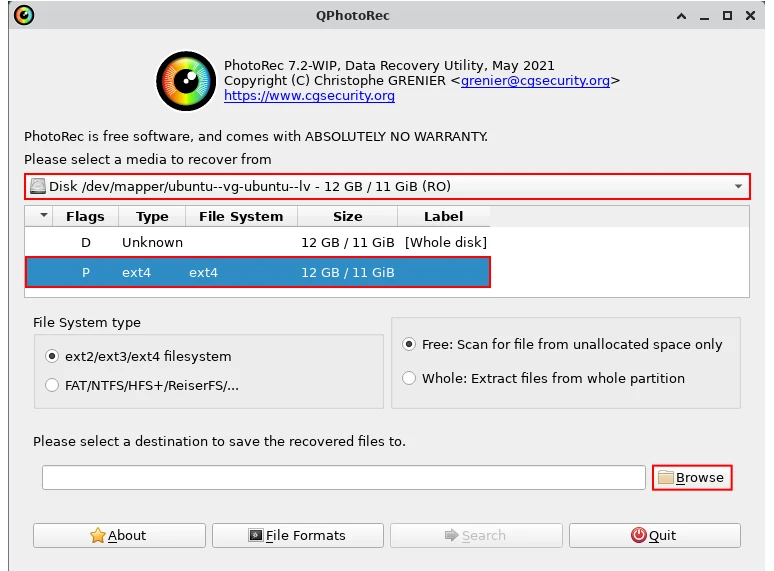774x571 pixels.
Task: Click the PhotoRec eye logo image
Action: 186,82
